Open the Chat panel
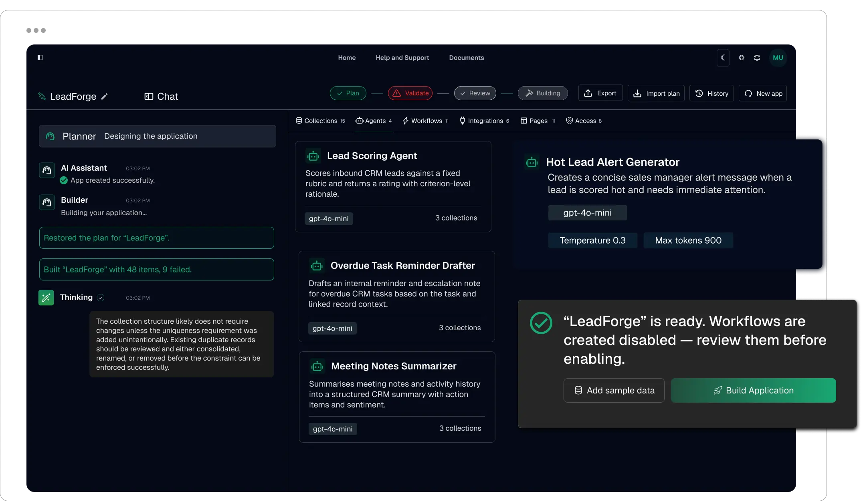The width and height of the screenshot is (861, 504). (x=161, y=97)
